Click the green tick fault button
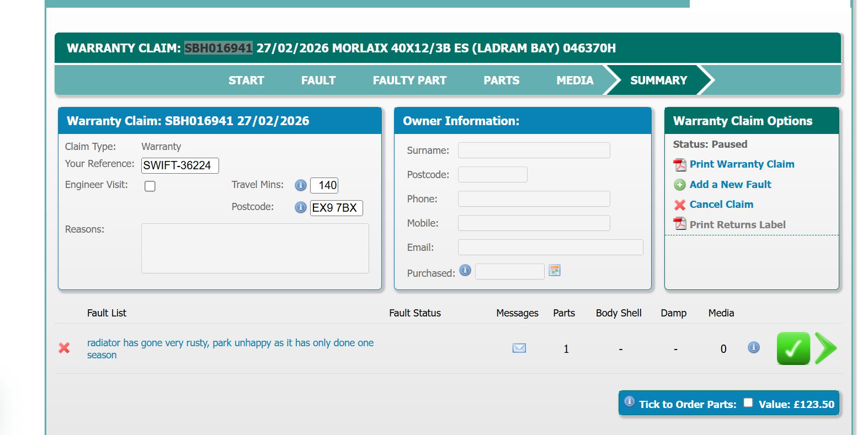 pos(793,348)
